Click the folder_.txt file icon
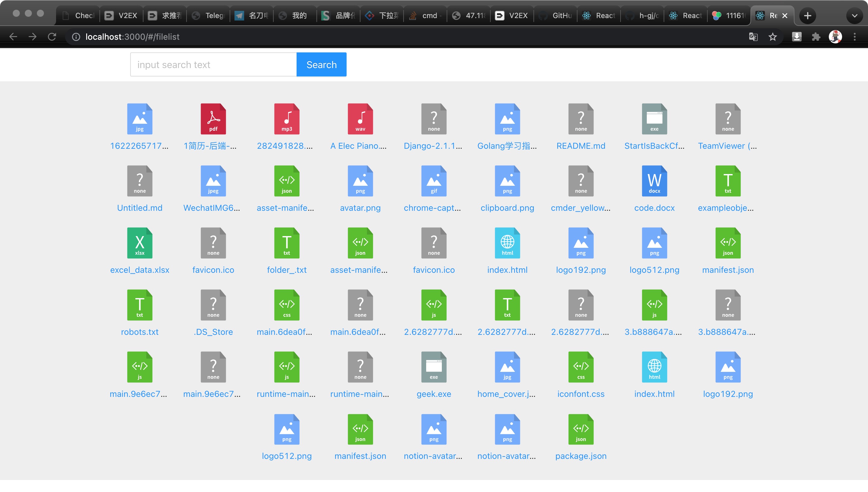The height and width of the screenshot is (492, 868). pyautogui.click(x=287, y=243)
